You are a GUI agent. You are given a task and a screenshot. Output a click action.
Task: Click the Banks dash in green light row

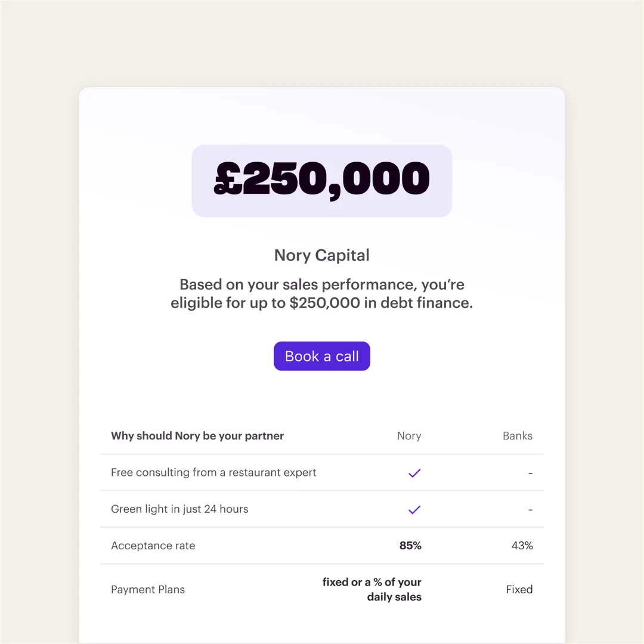point(530,510)
